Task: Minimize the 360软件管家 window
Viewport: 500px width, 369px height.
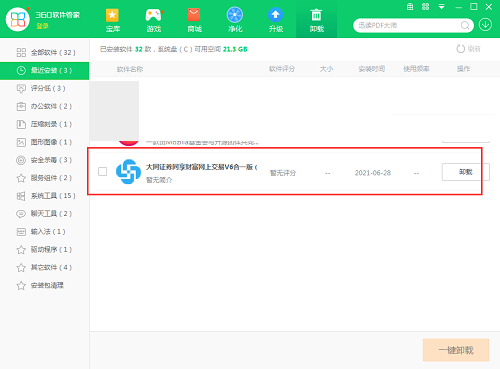Action: [x=458, y=7]
